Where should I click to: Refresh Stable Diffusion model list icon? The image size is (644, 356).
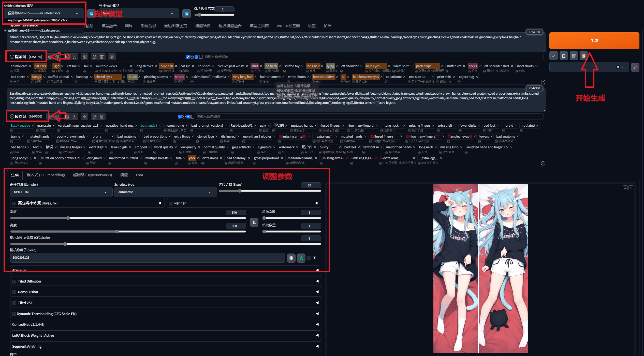pyautogui.click(x=91, y=13)
